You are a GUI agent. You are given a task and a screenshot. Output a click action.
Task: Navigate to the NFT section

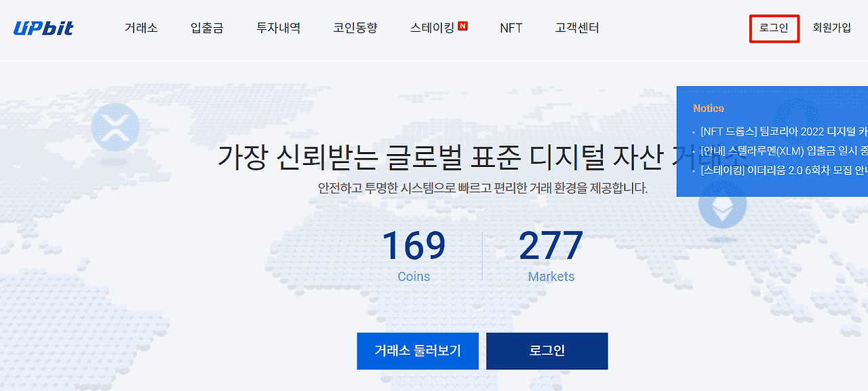click(x=511, y=28)
